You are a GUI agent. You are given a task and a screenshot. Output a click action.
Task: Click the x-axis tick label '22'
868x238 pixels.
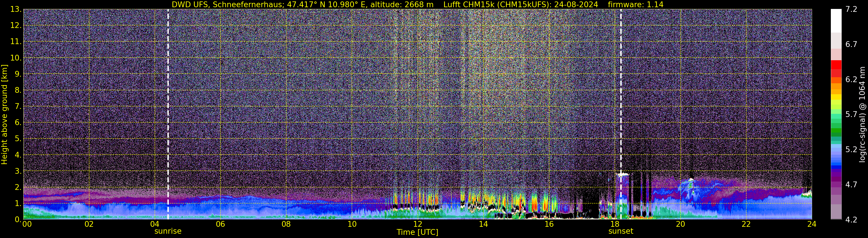tap(746, 224)
